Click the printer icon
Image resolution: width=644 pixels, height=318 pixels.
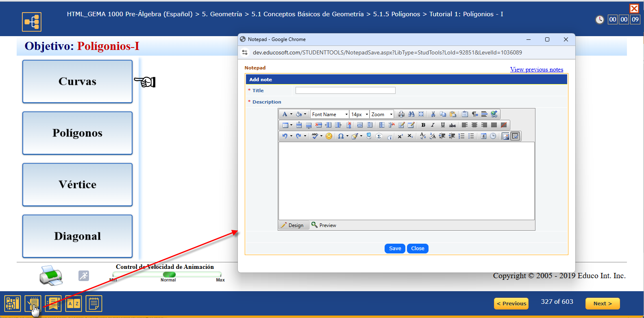point(51,275)
